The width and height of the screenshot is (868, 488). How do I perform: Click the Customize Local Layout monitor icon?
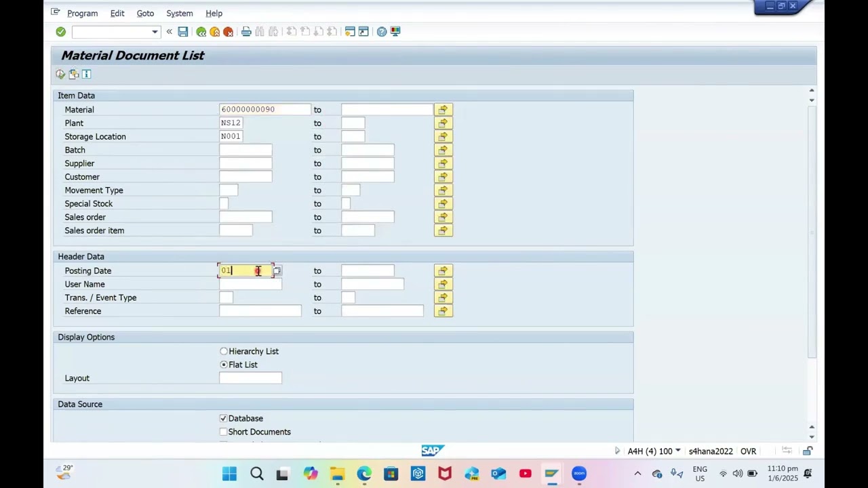(x=395, y=32)
